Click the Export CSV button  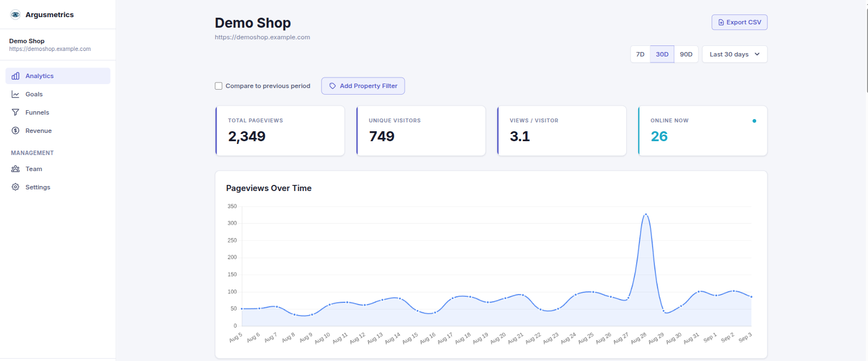[x=740, y=22]
